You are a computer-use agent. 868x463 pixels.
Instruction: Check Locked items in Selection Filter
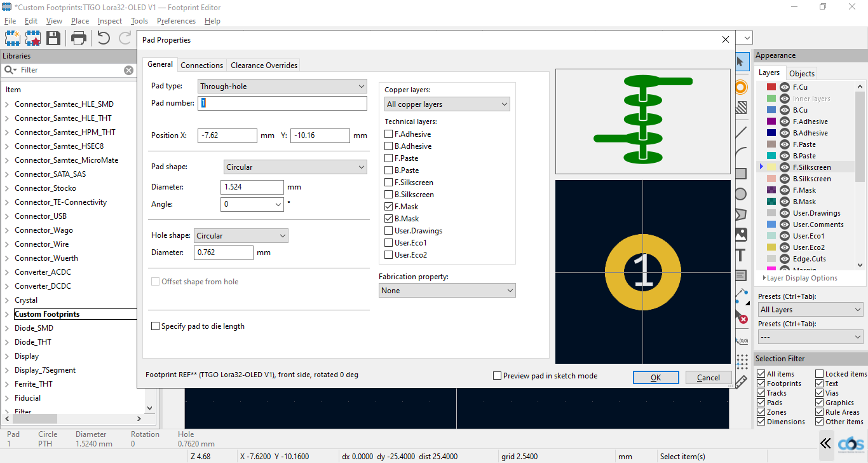point(820,374)
